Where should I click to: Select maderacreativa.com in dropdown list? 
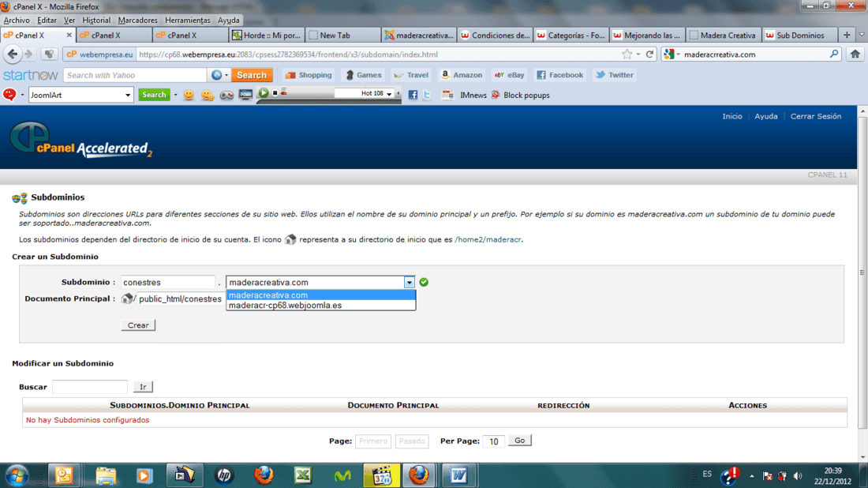[x=320, y=295]
